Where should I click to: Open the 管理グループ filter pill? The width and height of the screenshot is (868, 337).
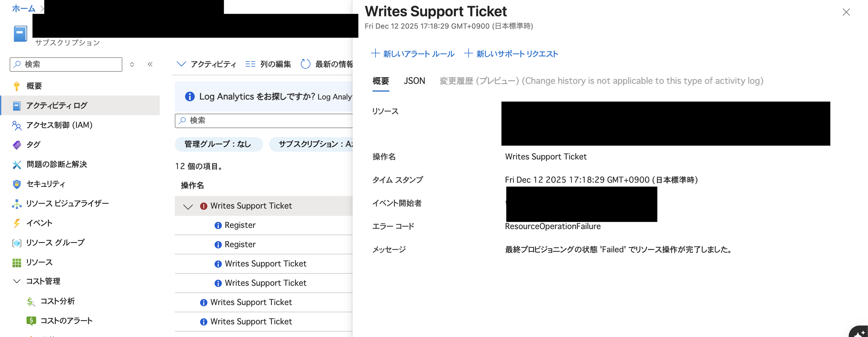(218, 144)
